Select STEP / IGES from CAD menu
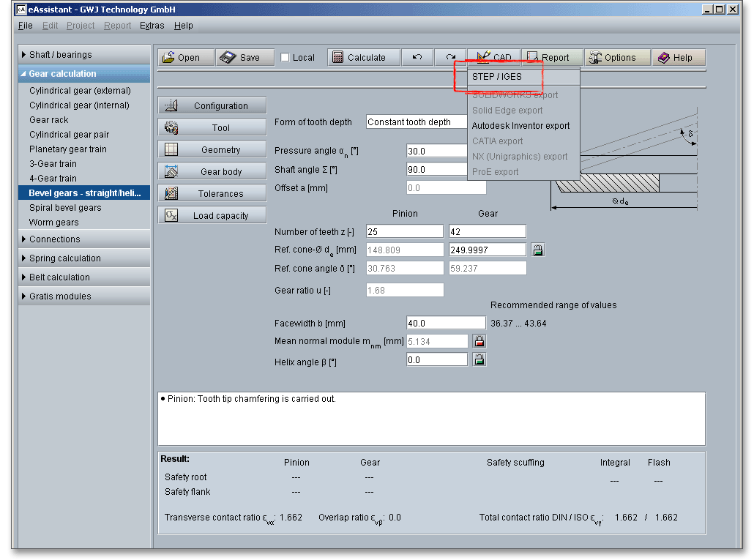Image resolution: width=754 pixels, height=560 pixels. point(497,77)
